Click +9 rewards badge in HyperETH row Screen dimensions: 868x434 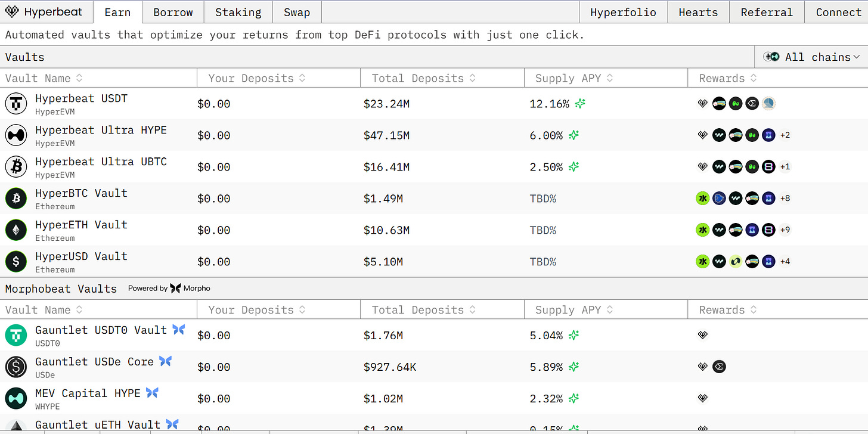point(785,230)
